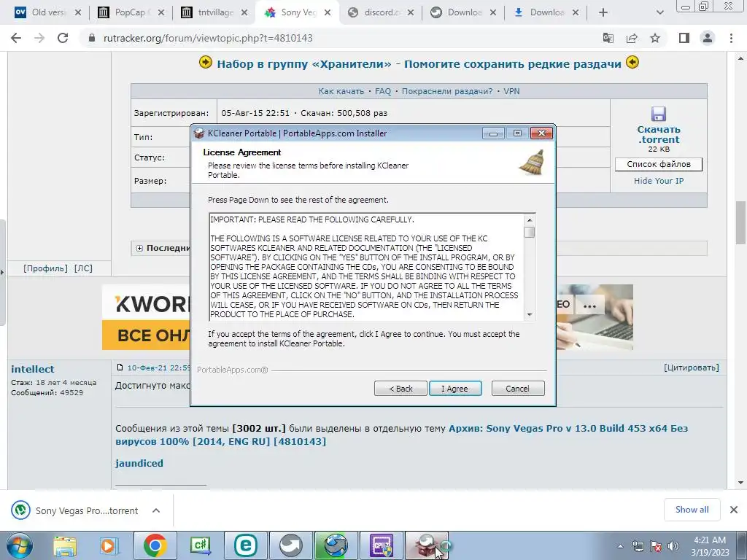
Task: Open Windows Explorer from taskbar
Action: (65, 545)
